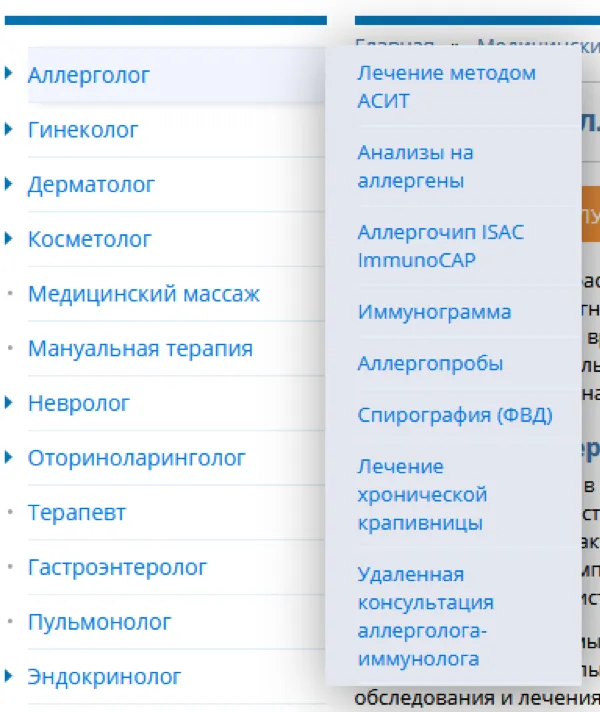Expand the arrow next to Аллерголог
Viewport: 600px width, 712px height.
9,74
